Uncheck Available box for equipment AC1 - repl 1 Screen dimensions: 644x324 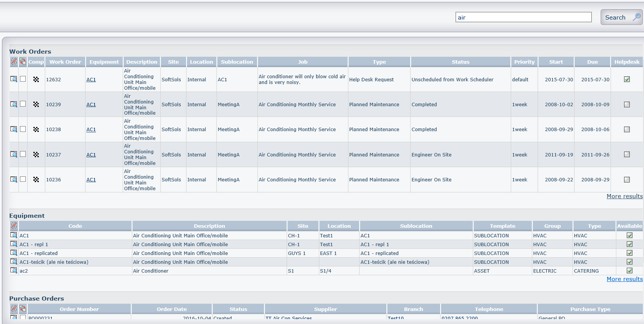pyautogui.click(x=629, y=244)
